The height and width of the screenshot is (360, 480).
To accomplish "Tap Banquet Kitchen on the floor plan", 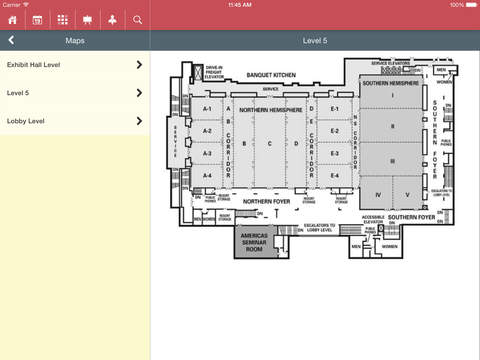I will (271, 75).
